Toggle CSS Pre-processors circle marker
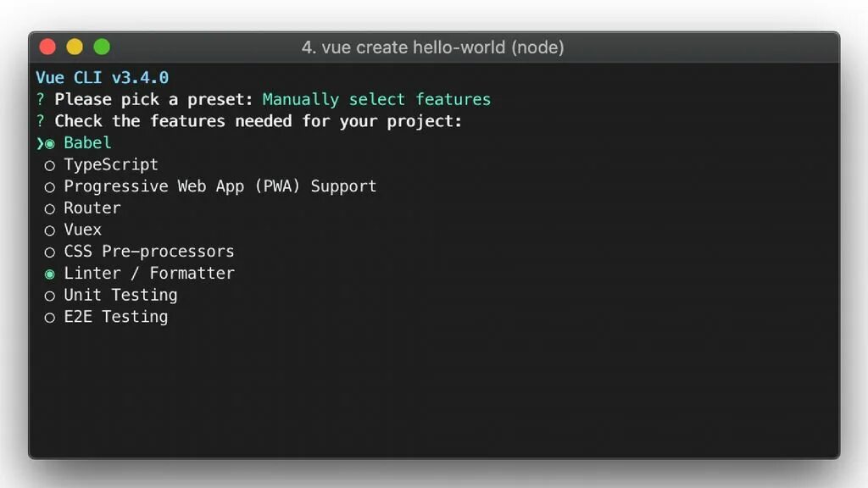Image resolution: width=868 pixels, height=488 pixels. point(50,252)
